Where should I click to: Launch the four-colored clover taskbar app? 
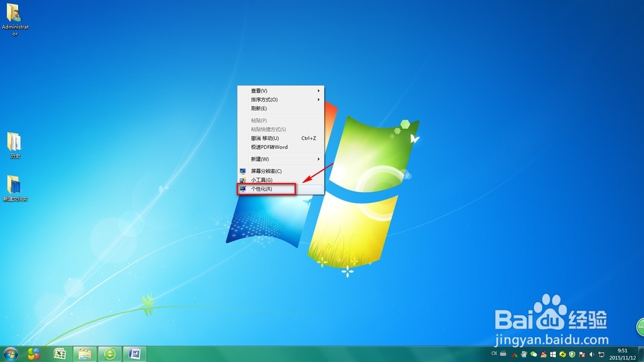pos(33,354)
